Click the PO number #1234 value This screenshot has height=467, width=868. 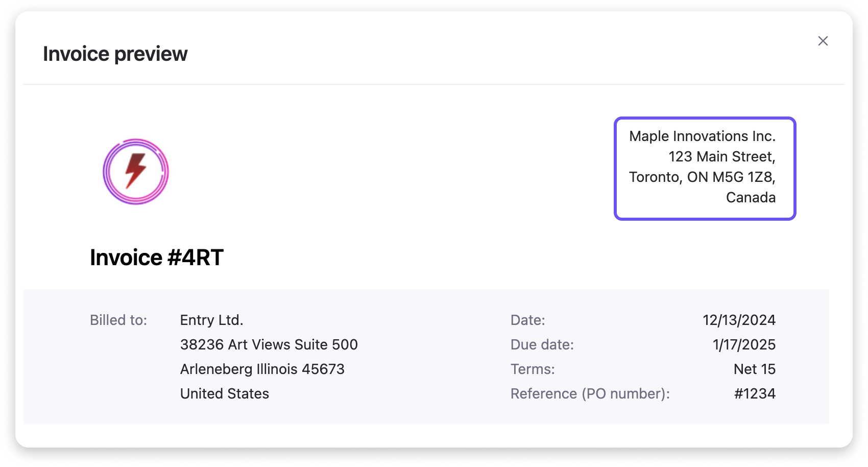(755, 393)
